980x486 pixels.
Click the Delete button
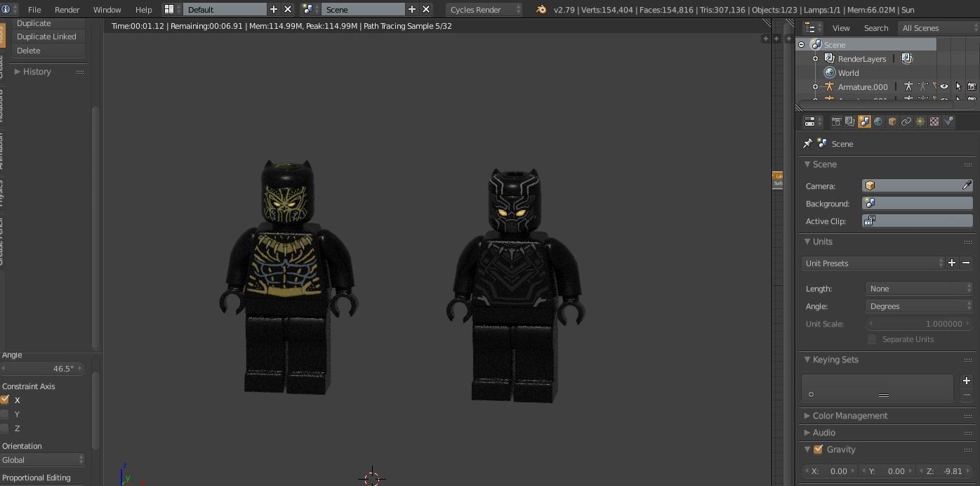click(48, 50)
